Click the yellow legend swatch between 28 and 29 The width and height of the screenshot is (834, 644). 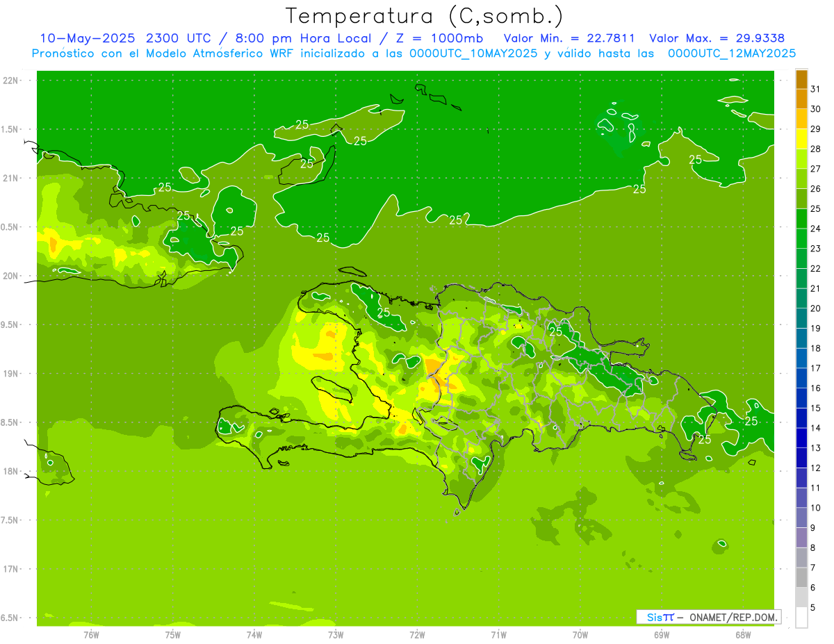pos(801,138)
